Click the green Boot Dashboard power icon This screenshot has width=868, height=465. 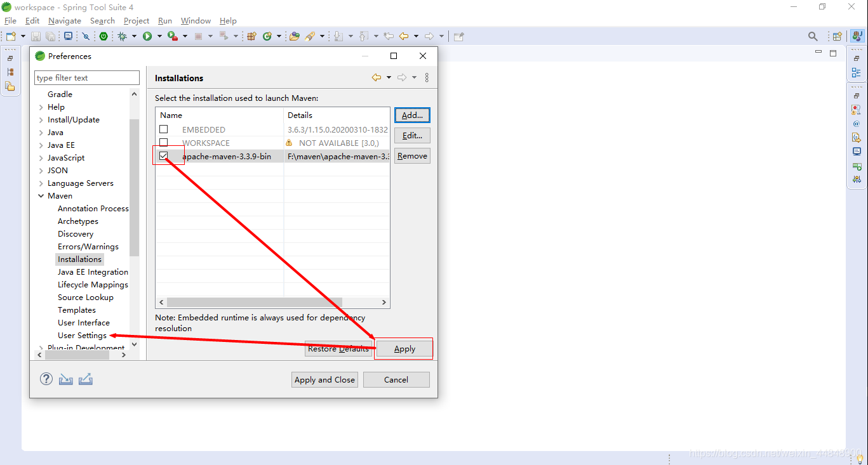point(103,36)
